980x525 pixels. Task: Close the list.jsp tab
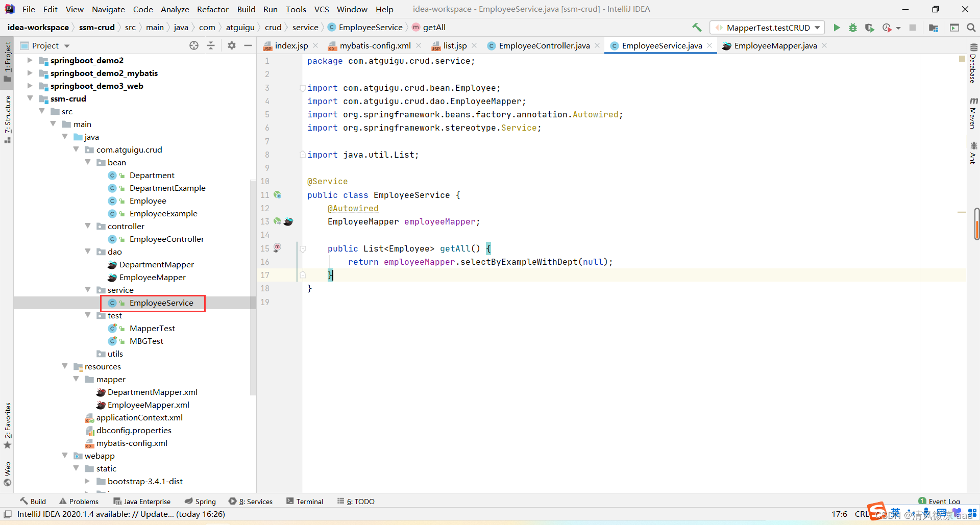474,46
